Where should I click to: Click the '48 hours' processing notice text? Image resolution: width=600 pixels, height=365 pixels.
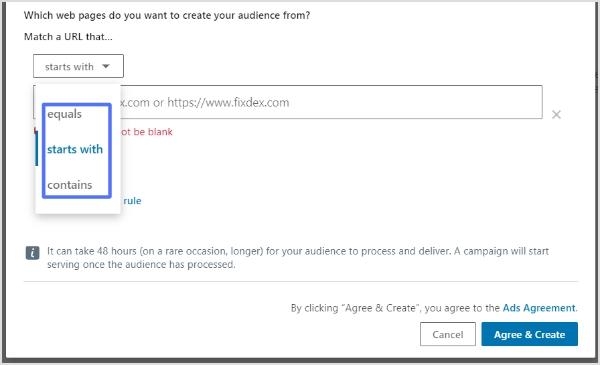[x=298, y=257]
